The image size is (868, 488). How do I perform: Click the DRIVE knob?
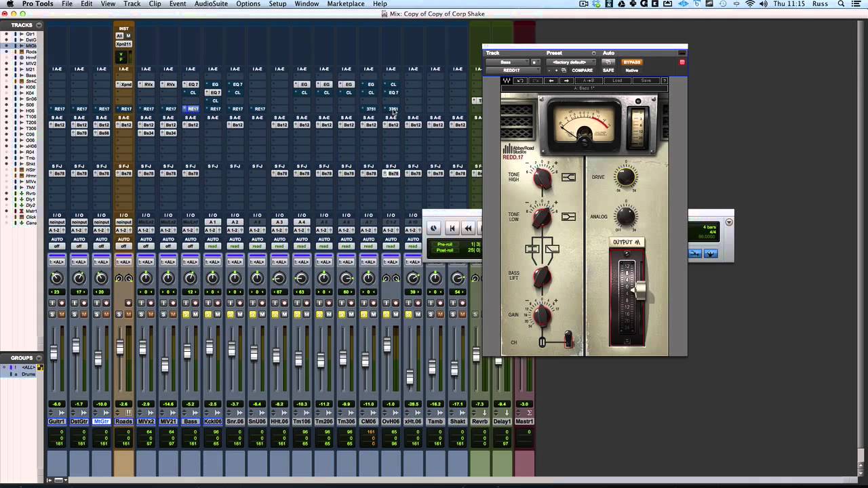point(625,178)
